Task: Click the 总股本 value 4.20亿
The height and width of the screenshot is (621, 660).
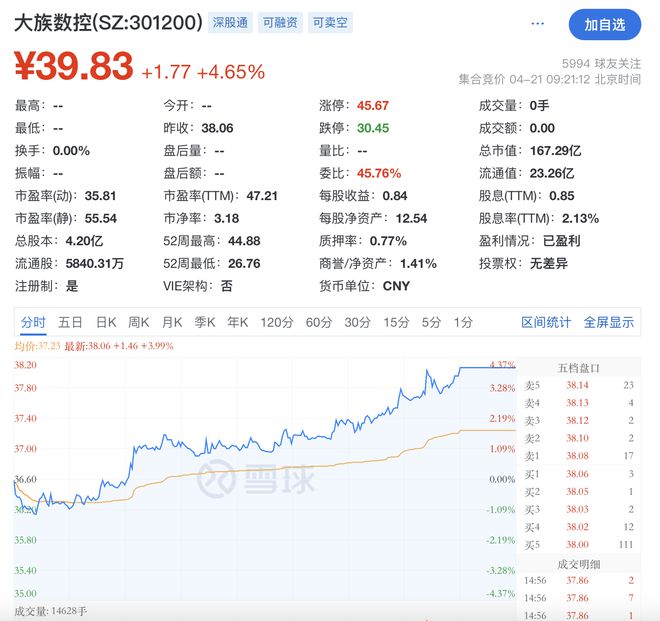Action: pyautogui.click(x=84, y=241)
